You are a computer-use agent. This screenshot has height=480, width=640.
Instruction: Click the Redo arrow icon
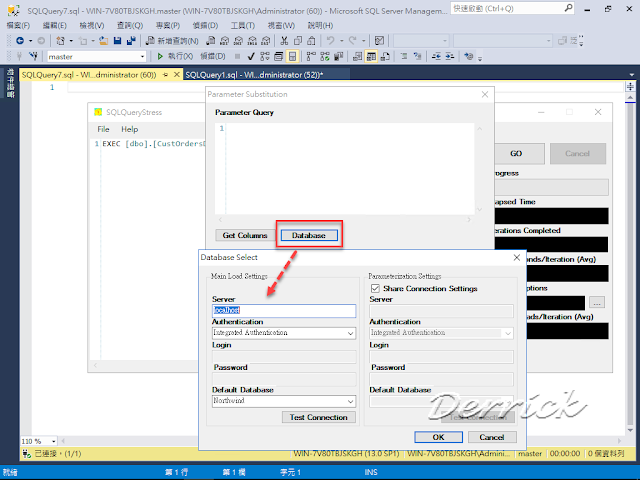click(352, 40)
